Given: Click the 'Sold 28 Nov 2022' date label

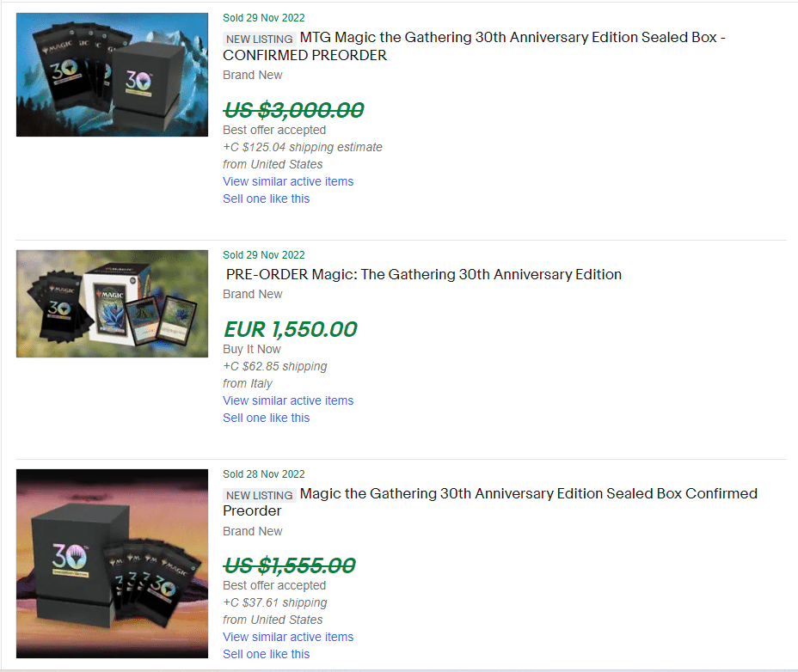Looking at the screenshot, I should pos(263,474).
